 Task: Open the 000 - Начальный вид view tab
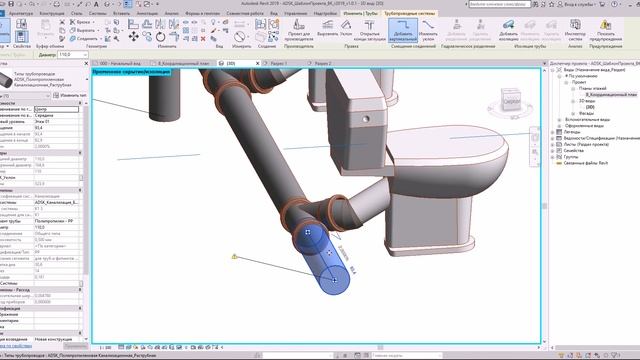click(x=120, y=63)
